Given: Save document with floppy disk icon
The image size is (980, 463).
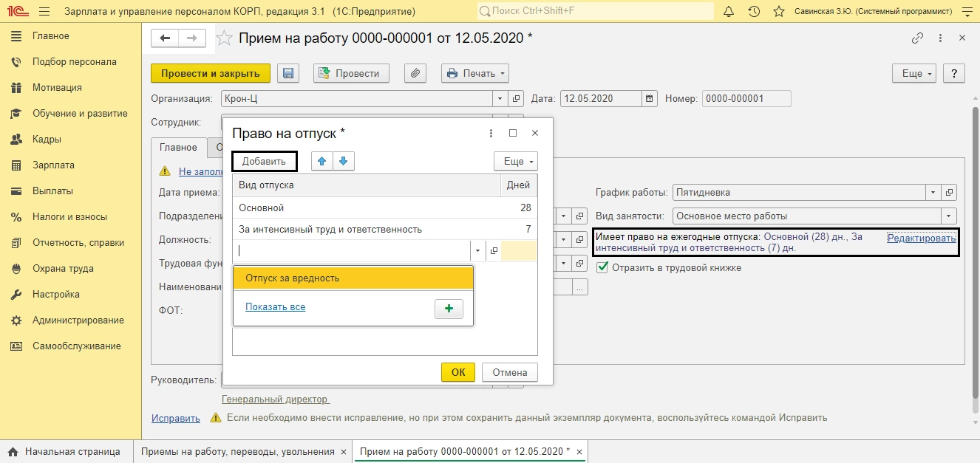Looking at the screenshot, I should (x=288, y=73).
